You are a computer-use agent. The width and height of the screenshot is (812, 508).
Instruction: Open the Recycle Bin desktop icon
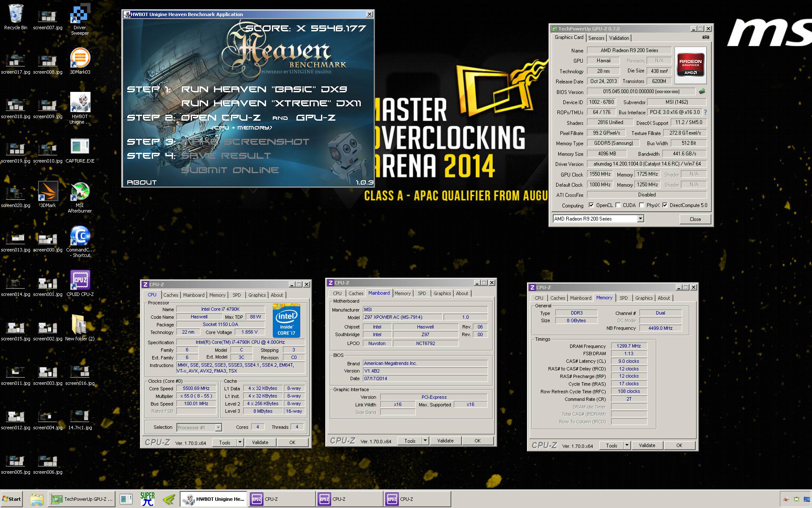16,17
